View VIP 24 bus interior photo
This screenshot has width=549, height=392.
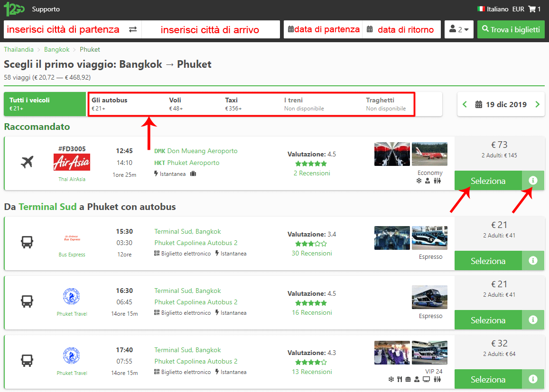pyautogui.click(x=392, y=353)
